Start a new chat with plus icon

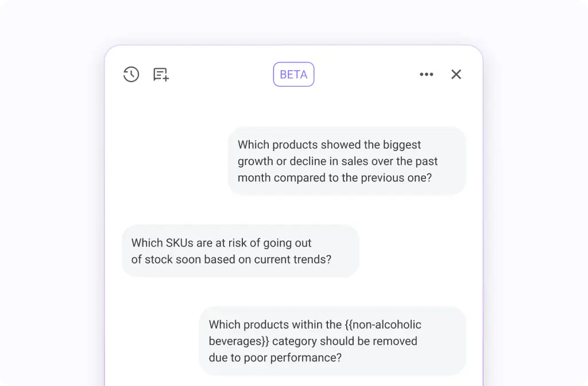coord(161,74)
